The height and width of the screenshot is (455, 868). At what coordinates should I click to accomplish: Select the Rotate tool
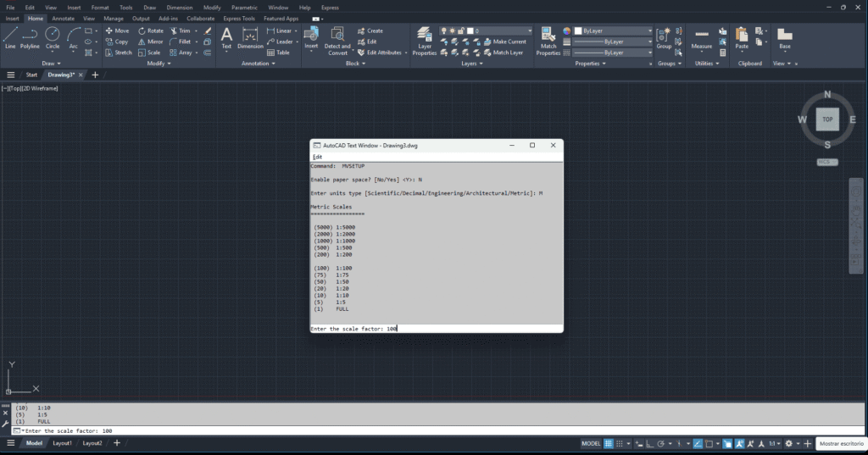(x=151, y=31)
